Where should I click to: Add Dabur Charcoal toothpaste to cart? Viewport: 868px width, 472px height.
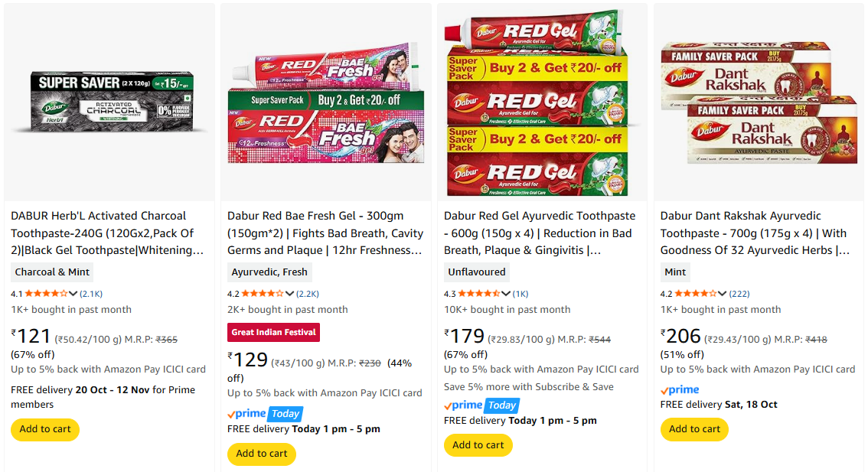pos(45,429)
